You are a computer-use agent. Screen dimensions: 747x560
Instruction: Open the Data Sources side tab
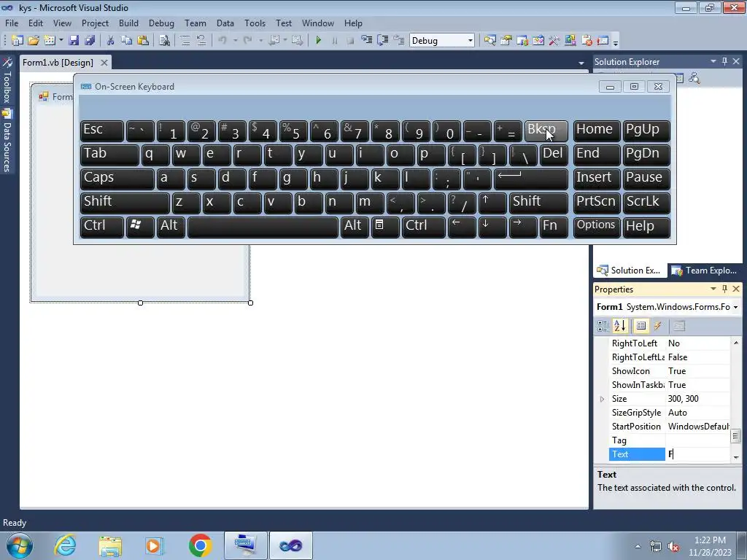pos(7,141)
